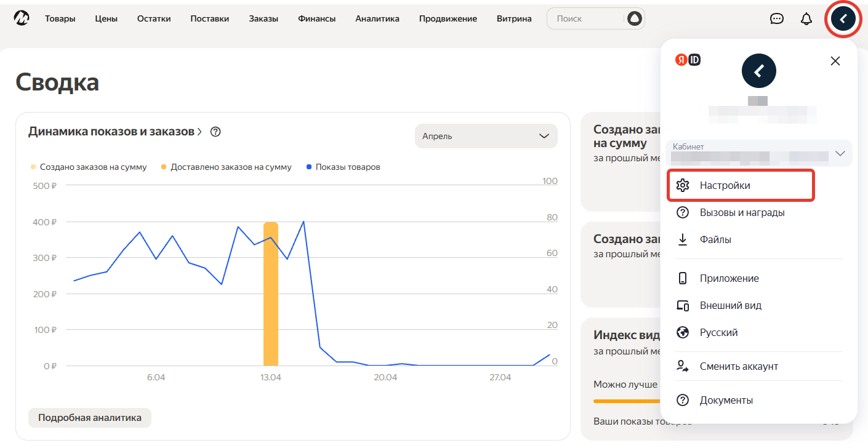Toggle Создано заказов на сумму legend
The height and width of the screenshot is (448, 868).
point(89,167)
